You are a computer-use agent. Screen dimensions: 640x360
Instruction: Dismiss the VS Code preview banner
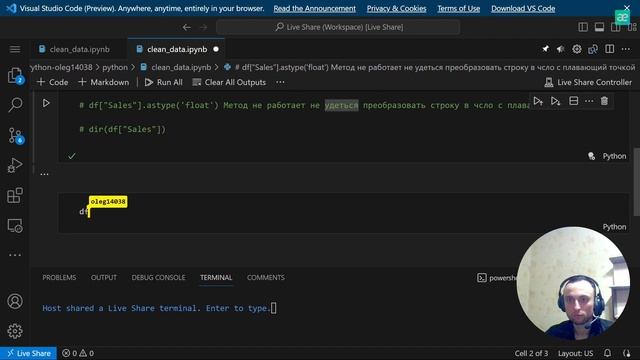click(x=627, y=7)
